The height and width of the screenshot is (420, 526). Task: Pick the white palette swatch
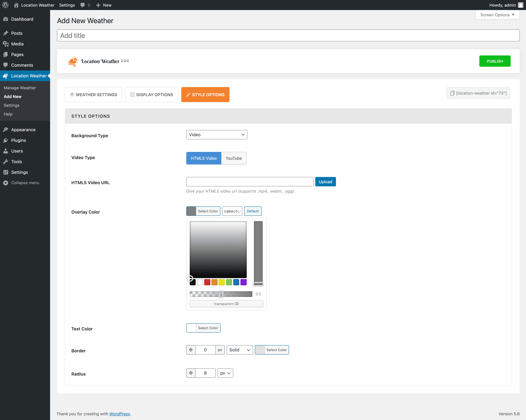[x=200, y=282]
